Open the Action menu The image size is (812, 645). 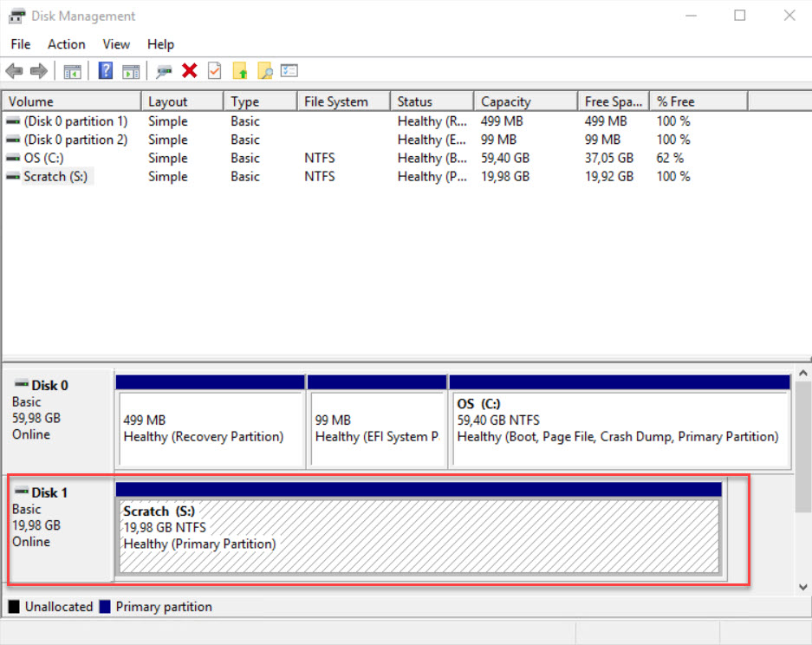66,44
